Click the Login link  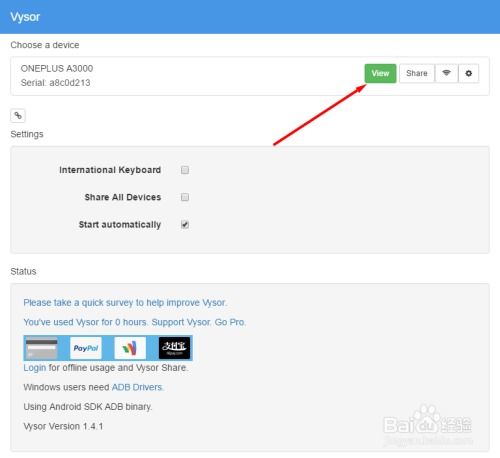(35, 368)
